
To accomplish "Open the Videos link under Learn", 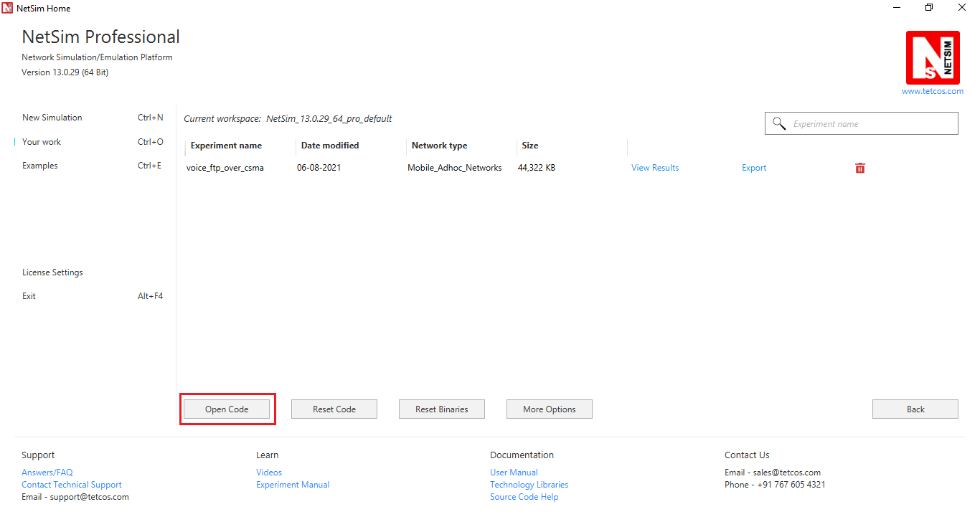I will coord(269,473).
